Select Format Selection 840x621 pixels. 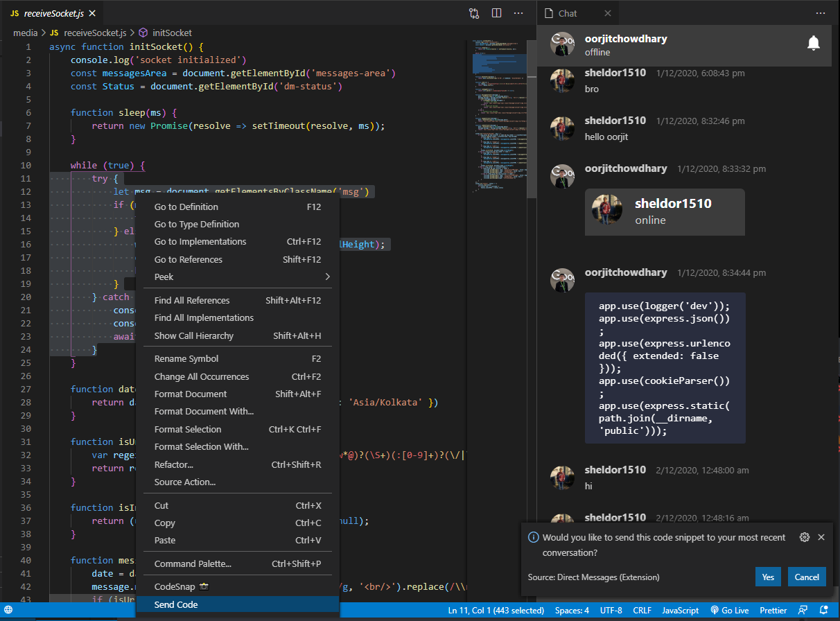click(x=237, y=429)
